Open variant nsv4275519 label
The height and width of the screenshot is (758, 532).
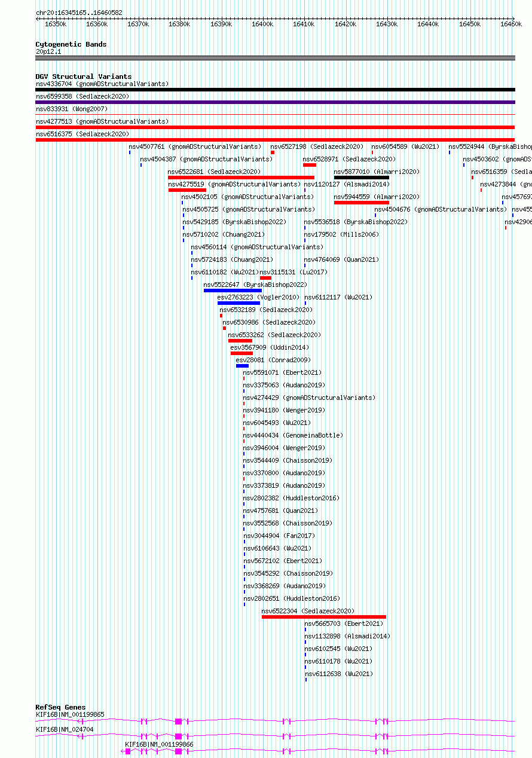pos(235,184)
